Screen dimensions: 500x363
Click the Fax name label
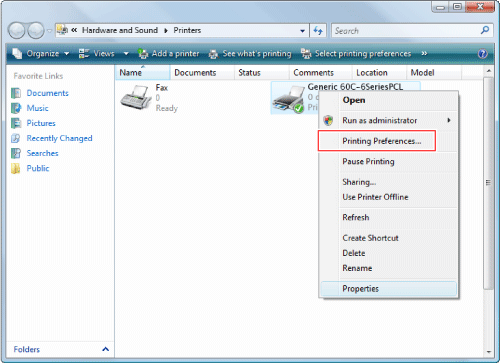(x=162, y=88)
